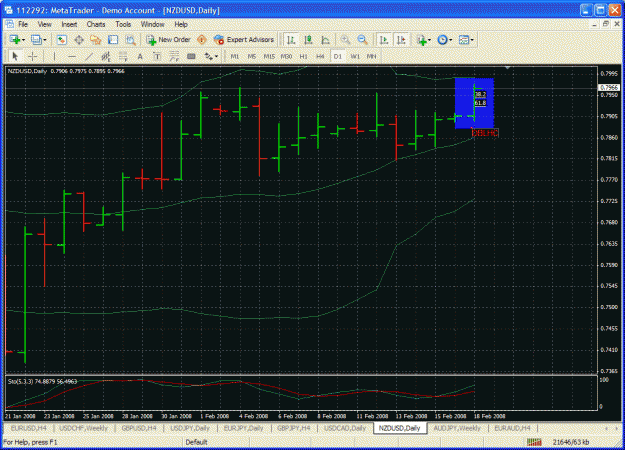Click the chart window icon beside File
The image size is (625, 450).
point(9,24)
